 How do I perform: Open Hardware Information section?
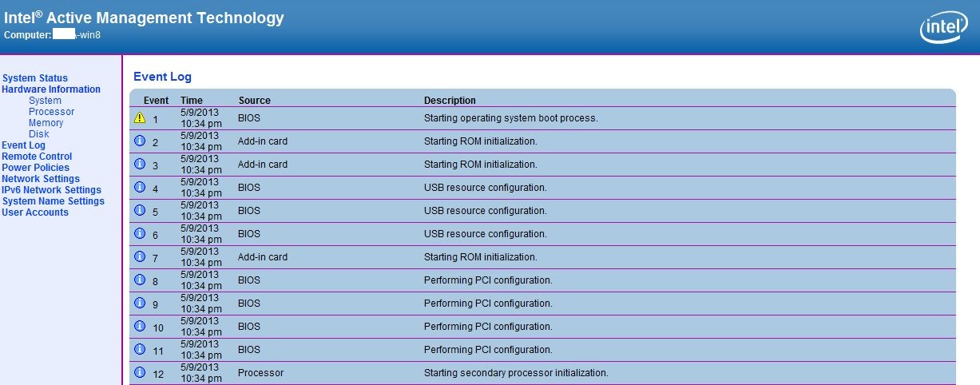pos(51,89)
